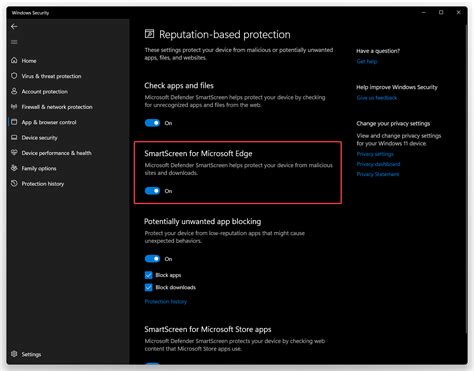Disable SmartScreen for Microsoft Edge toggle
The image size is (474, 371).
(x=152, y=191)
